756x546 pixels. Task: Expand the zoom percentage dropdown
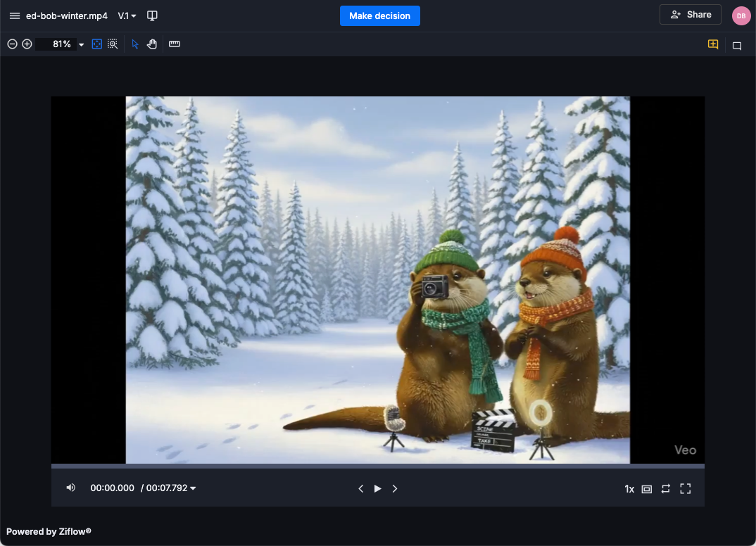(x=81, y=44)
